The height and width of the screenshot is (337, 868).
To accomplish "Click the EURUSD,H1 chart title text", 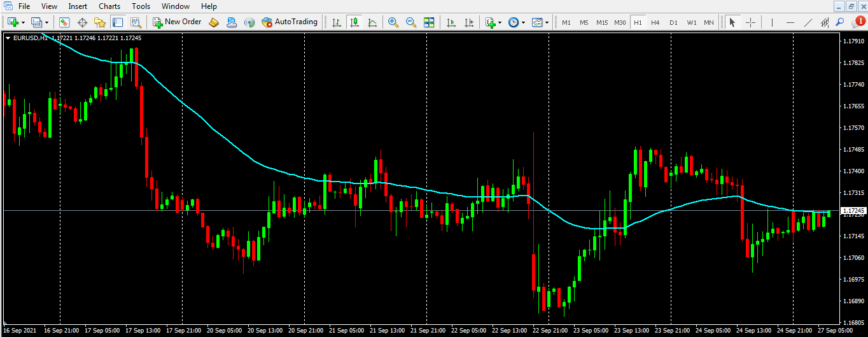I will pos(30,38).
